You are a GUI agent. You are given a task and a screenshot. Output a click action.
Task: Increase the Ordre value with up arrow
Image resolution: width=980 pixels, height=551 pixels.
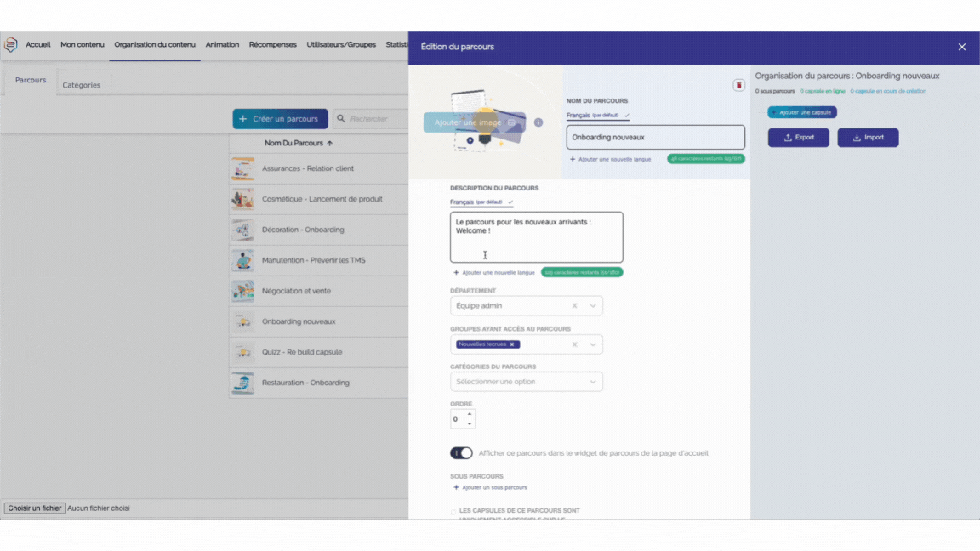pos(470,414)
